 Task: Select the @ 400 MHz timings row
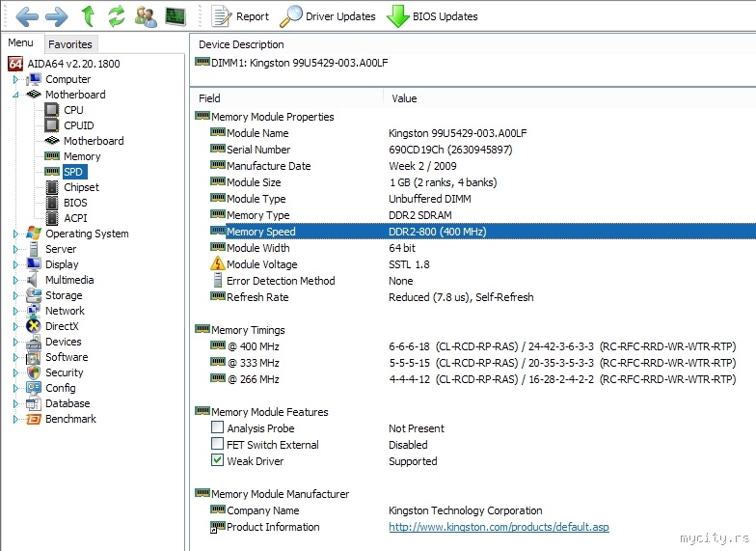pos(482,346)
